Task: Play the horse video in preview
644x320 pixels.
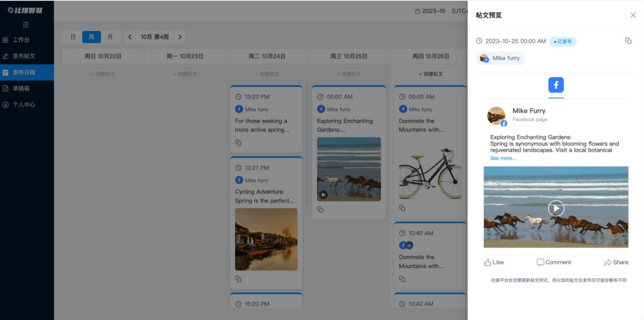Action: [556, 208]
